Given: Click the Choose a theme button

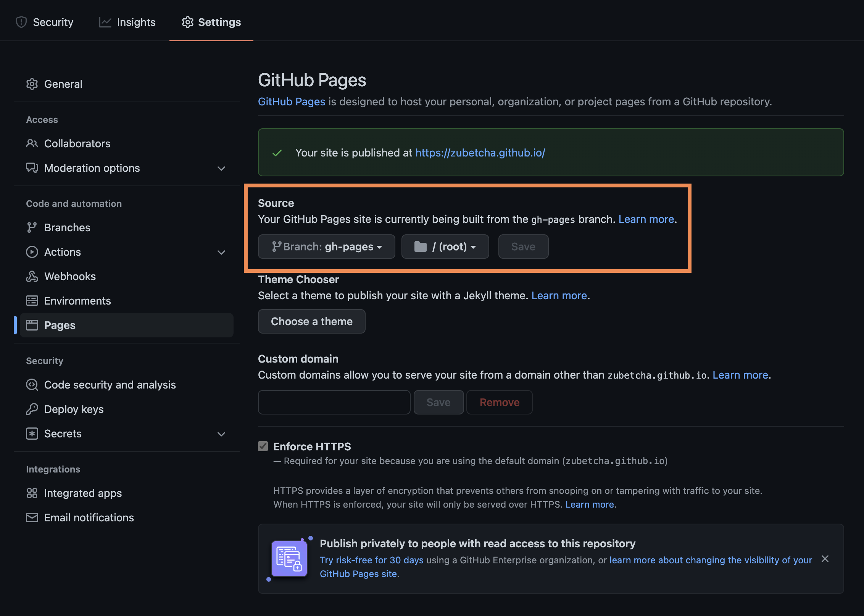Looking at the screenshot, I should click(x=311, y=321).
